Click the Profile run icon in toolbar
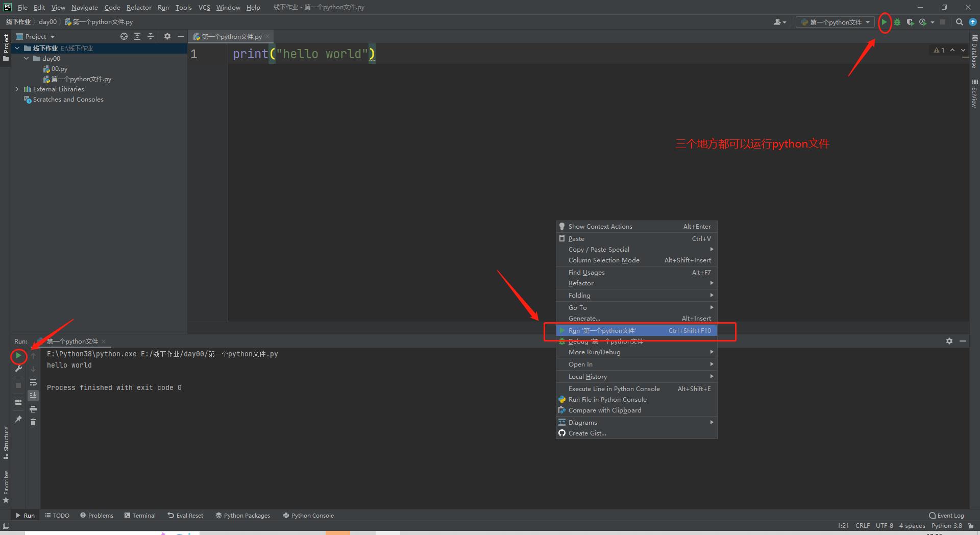Screen dimensions: 980x535 point(923,22)
